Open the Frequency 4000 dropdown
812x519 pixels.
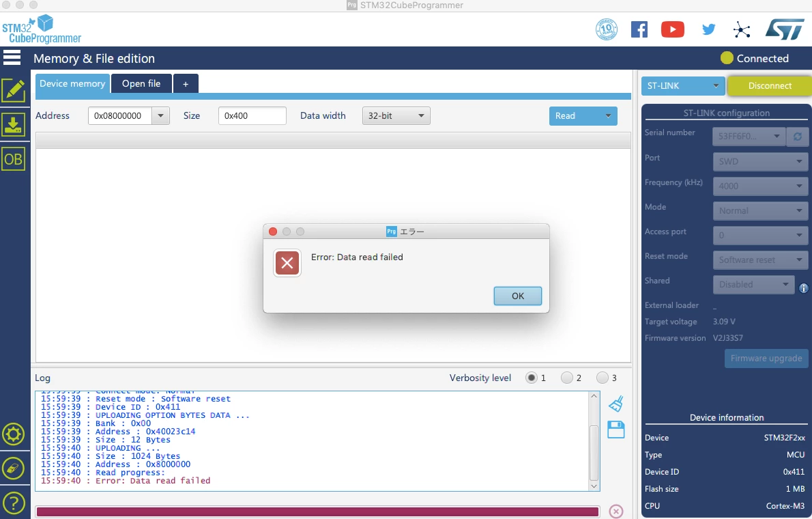pos(760,186)
